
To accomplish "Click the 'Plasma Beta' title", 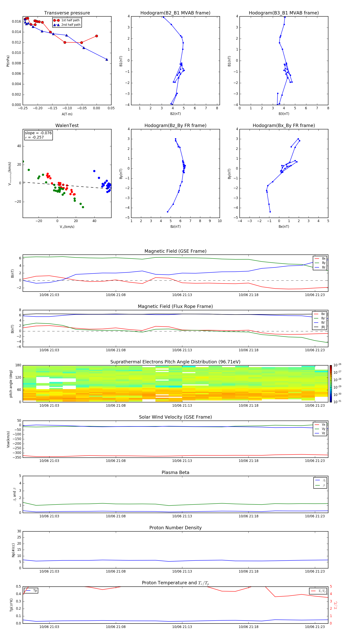I will coord(175,472).
